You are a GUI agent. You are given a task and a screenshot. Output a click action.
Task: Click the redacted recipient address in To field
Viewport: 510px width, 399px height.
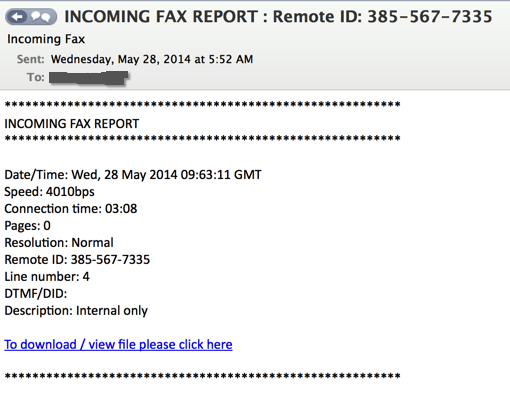click(x=89, y=78)
